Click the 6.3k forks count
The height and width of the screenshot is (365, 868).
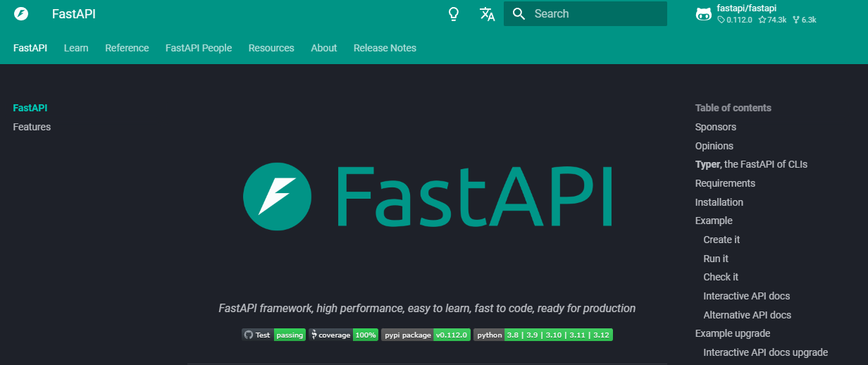pyautogui.click(x=804, y=20)
